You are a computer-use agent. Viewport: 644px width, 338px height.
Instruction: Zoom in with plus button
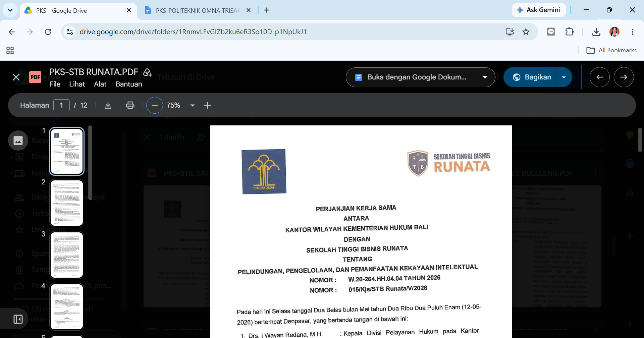coord(208,105)
